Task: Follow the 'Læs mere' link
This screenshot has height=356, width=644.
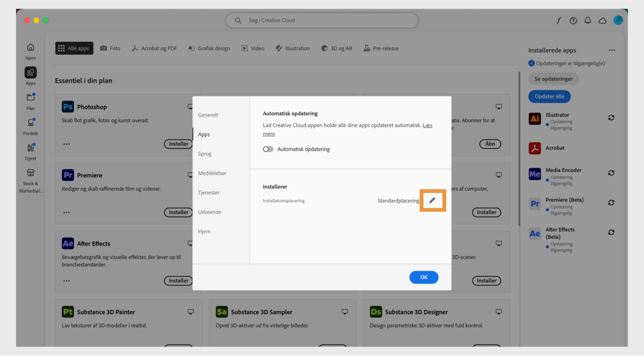Action: pos(347,129)
